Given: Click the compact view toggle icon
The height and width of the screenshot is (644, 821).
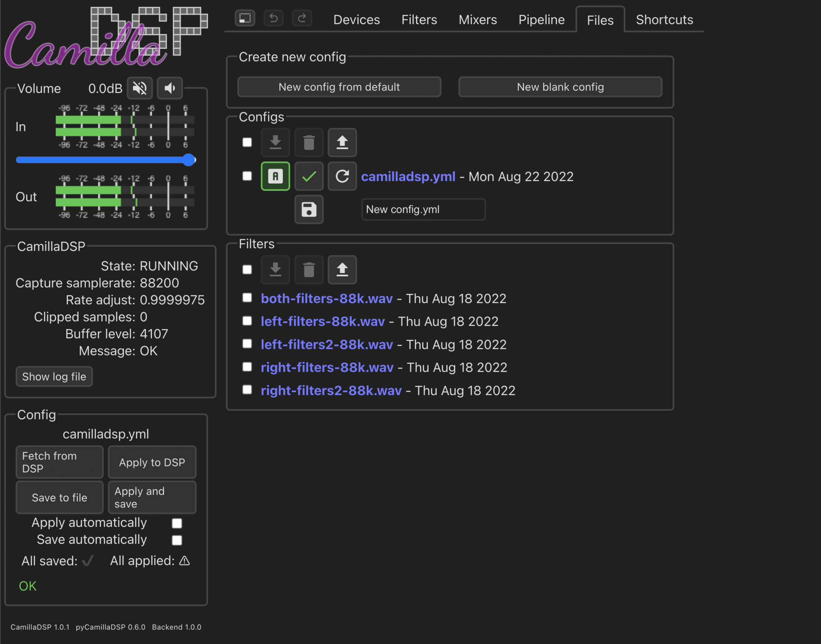Looking at the screenshot, I should [x=245, y=18].
